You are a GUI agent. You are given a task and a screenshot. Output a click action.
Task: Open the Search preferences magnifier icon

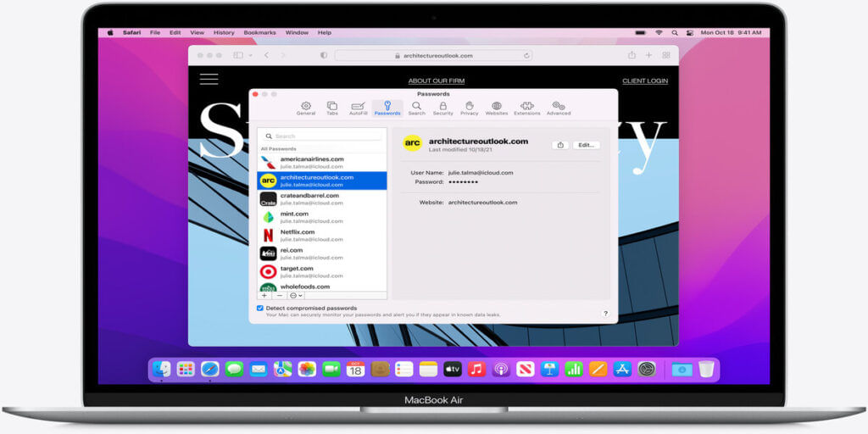pyautogui.click(x=416, y=108)
